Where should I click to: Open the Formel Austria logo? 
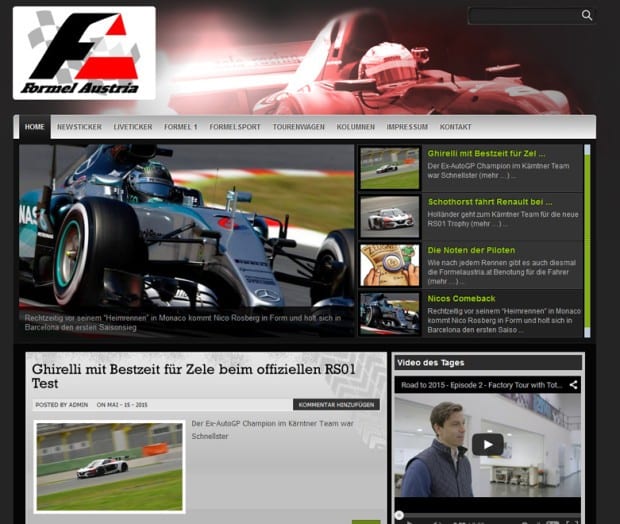coord(84,53)
